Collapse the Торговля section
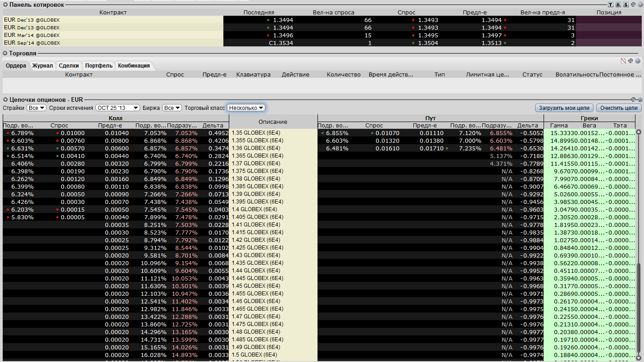The height and width of the screenshot is (362, 644). (5, 54)
